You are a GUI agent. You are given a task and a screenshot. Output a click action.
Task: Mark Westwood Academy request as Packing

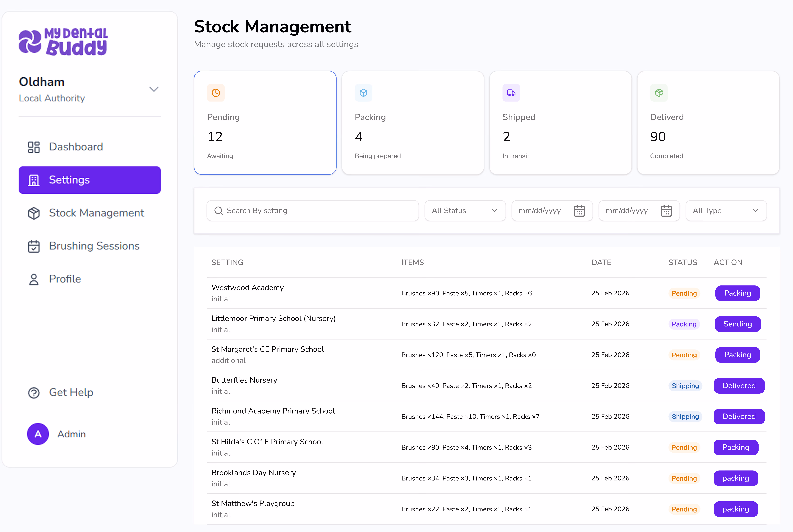(x=737, y=293)
